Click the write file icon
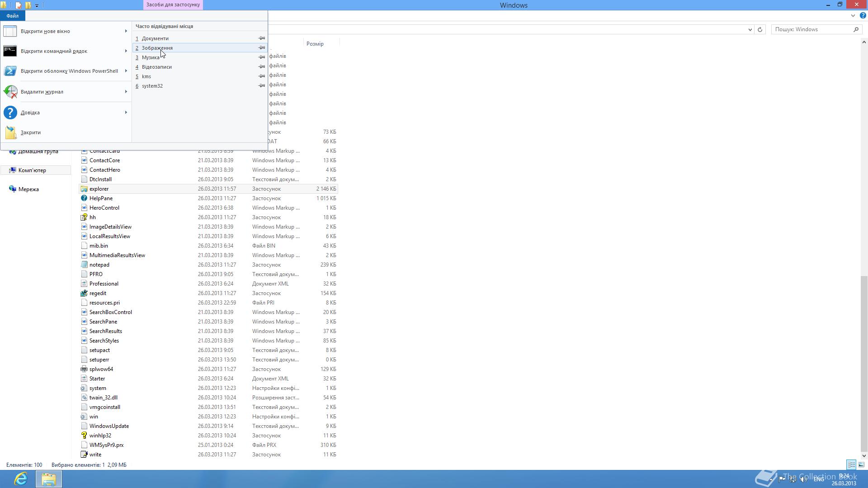This screenshot has height=488, width=868. (84, 455)
